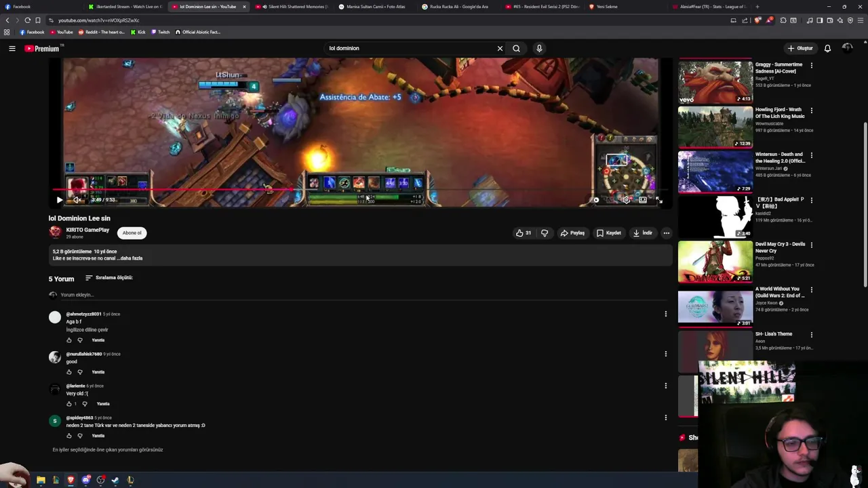The image size is (868, 488).
Task: Open File Explorer from the taskbar
Action: (41, 480)
